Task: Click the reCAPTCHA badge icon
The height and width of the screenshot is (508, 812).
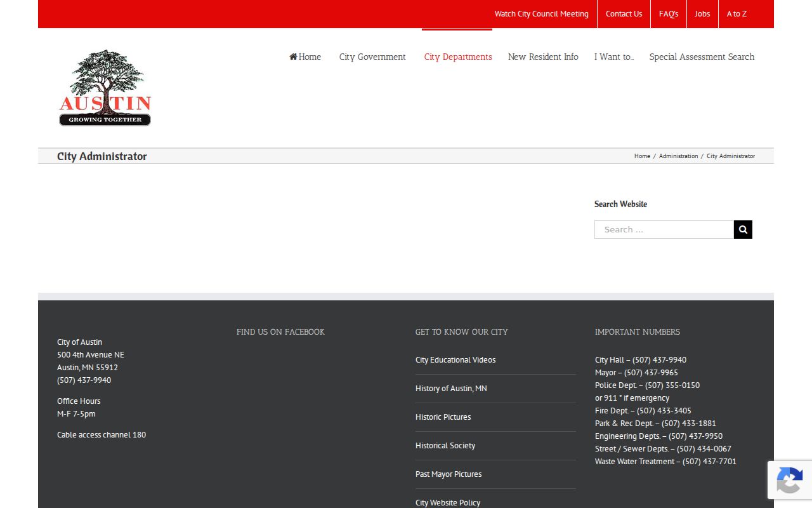Action: [789, 480]
